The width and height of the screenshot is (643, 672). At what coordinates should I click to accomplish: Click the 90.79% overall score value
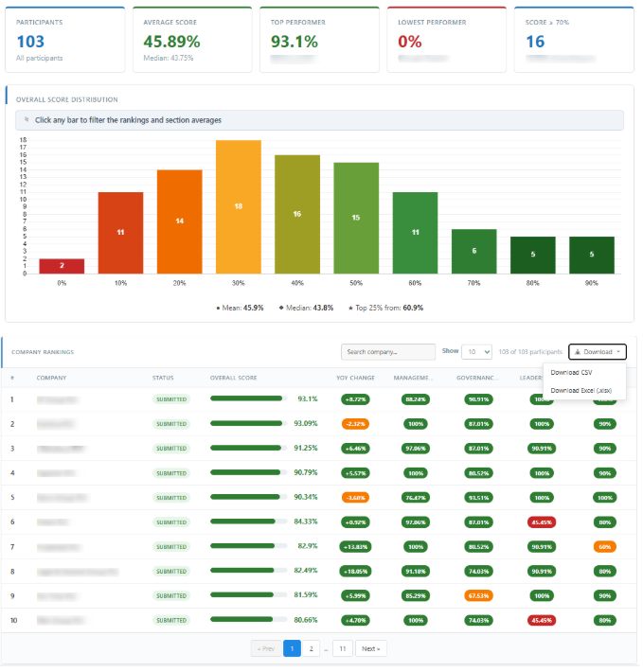[x=306, y=472]
